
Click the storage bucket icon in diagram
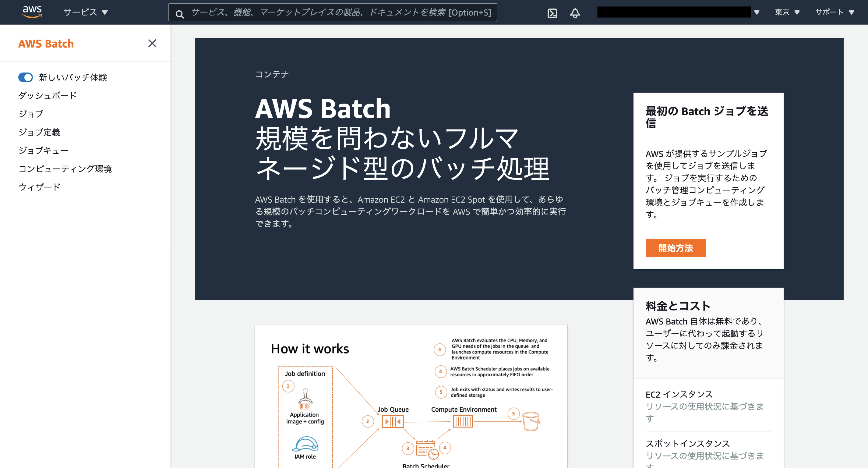tap(531, 421)
